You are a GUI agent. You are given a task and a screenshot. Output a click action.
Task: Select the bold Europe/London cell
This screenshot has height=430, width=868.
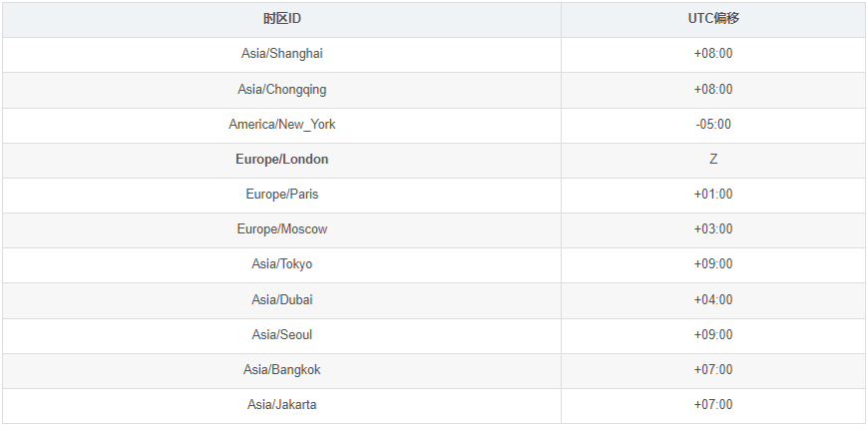(282, 160)
